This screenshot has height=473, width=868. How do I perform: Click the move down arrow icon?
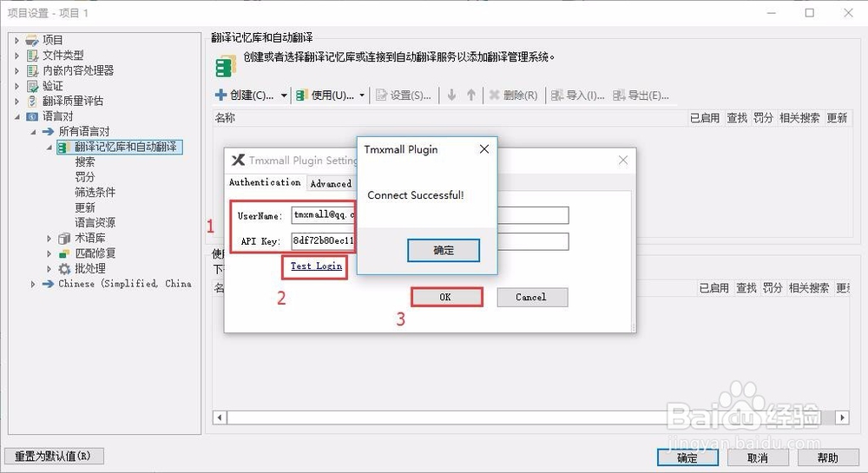pos(451,95)
